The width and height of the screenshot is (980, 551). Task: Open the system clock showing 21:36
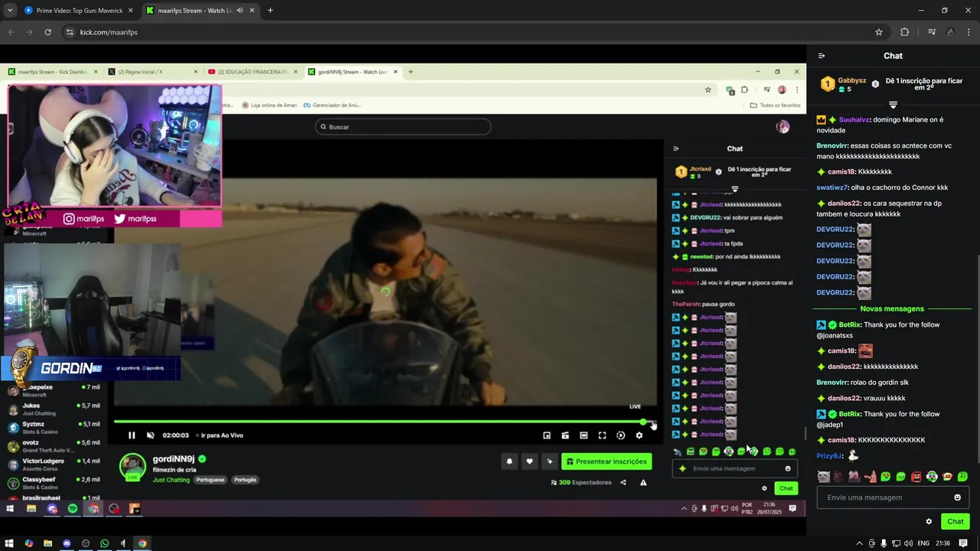942,543
